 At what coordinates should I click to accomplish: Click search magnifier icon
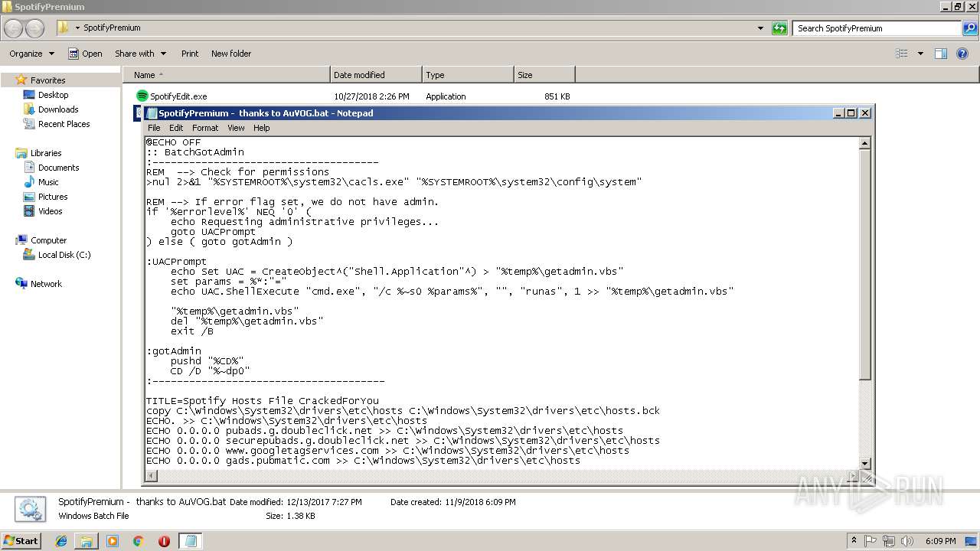971,28
